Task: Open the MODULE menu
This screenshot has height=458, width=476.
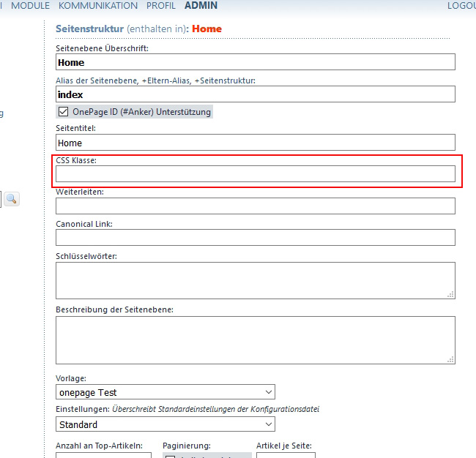Action: coord(30,6)
